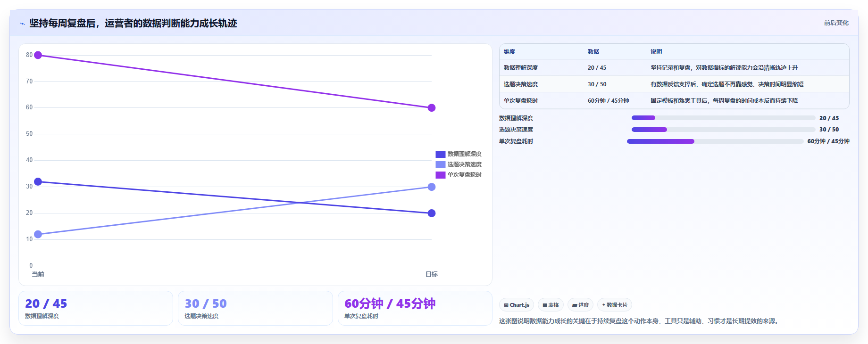Open the 60分钟 / 45分钟 单次复盘耗时 card
868x344 pixels.
pyautogui.click(x=415, y=308)
